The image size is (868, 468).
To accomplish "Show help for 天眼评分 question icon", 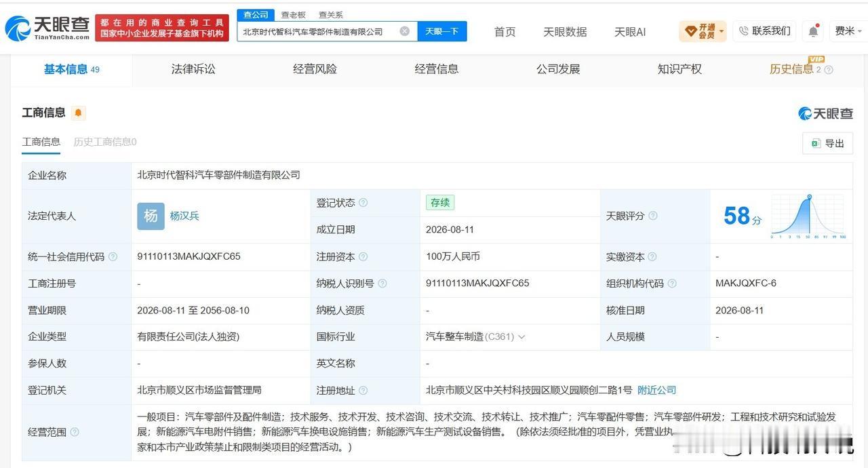I will 652,216.
